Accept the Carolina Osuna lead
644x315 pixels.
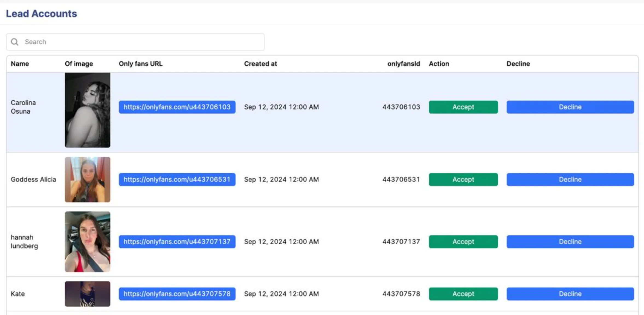(463, 107)
